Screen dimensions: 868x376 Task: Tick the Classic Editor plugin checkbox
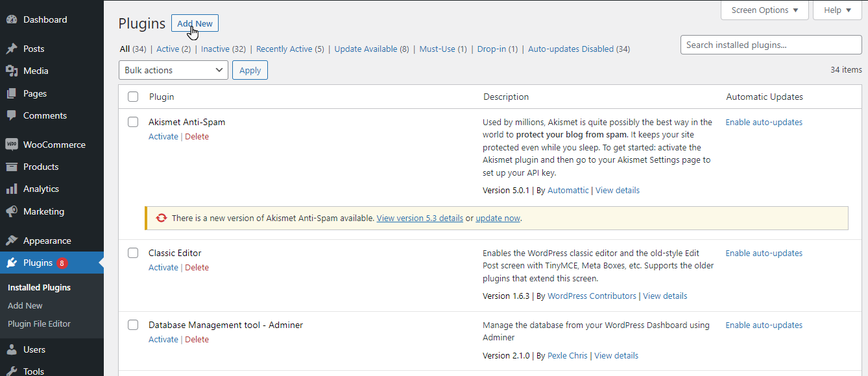tap(133, 253)
